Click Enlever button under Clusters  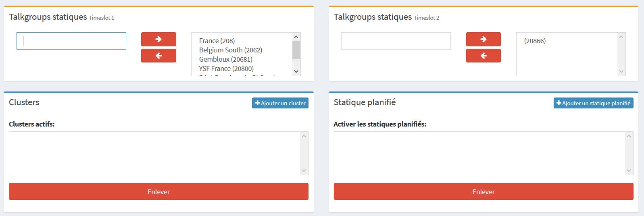pyautogui.click(x=158, y=191)
